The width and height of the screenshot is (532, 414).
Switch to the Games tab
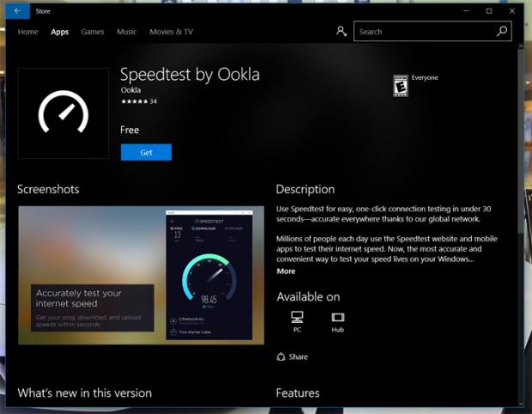[x=93, y=32]
